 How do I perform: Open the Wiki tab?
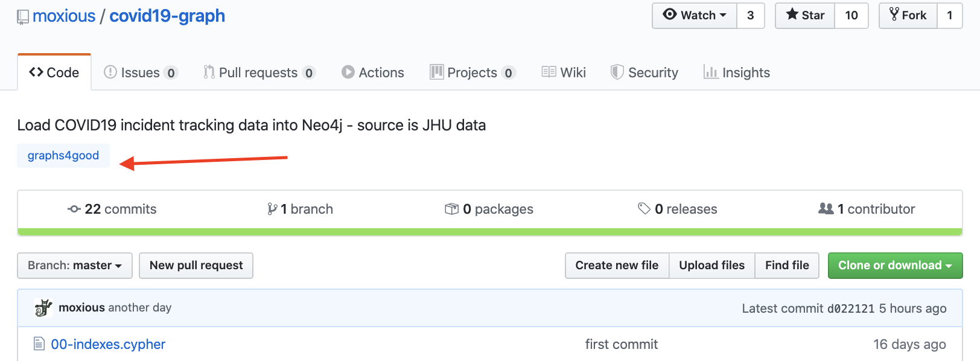[x=564, y=72]
